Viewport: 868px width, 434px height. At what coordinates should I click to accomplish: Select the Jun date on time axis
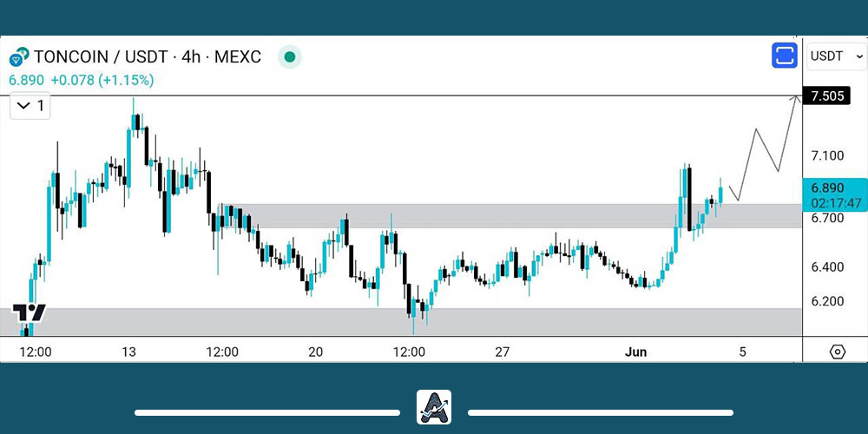pyautogui.click(x=636, y=352)
